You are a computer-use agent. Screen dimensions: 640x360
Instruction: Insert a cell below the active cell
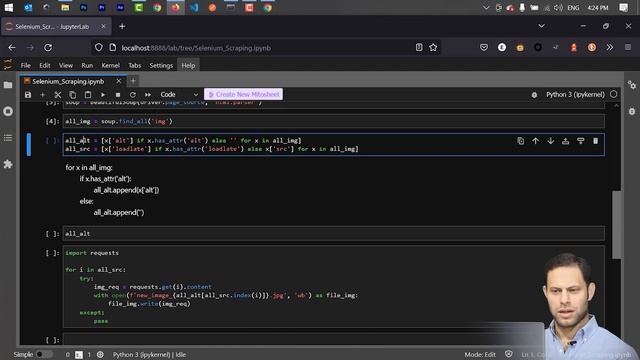pyautogui.click(x=580, y=141)
